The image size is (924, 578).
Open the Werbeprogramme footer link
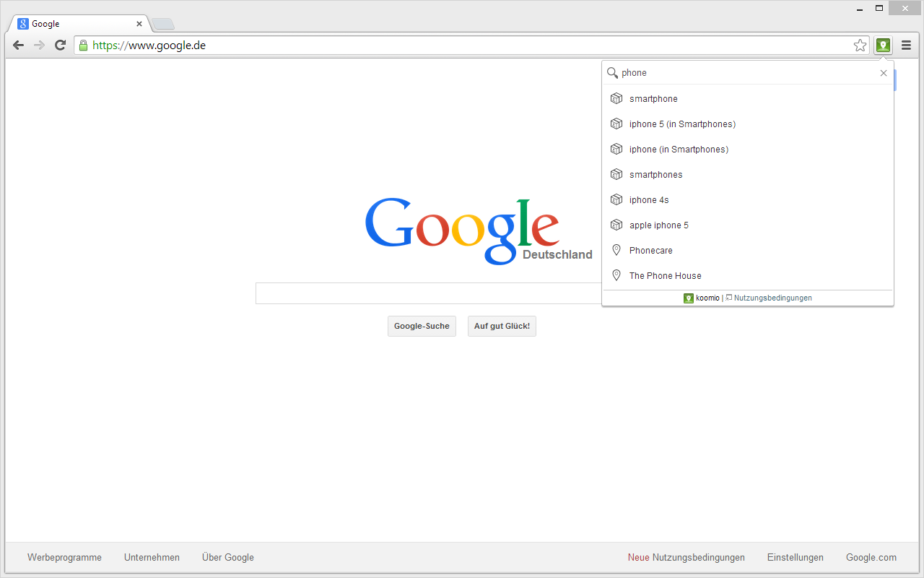coord(64,558)
